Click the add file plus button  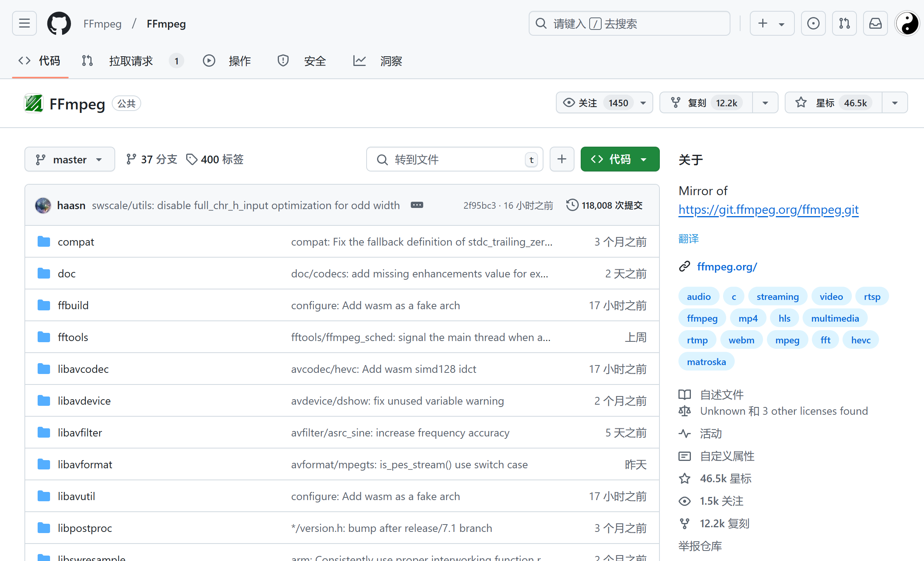pos(562,159)
